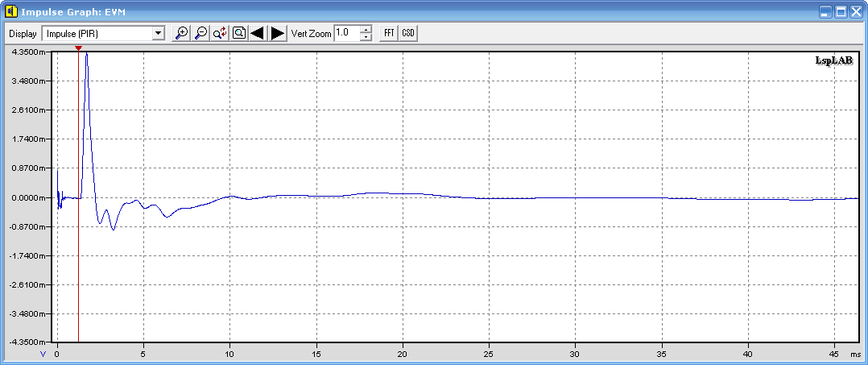Pan the graph left with the black arrow
This screenshot has width=868, height=365.
[x=257, y=33]
